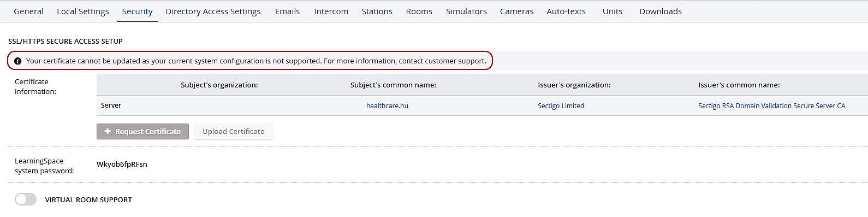Viewport: 868px width, 217px height.
Task: Switch to the Local Settings tab
Action: (x=83, y=11)
